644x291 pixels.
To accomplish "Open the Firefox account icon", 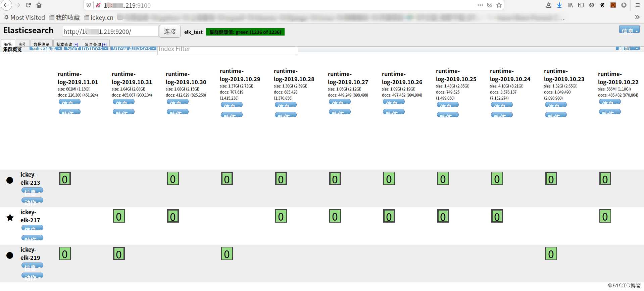I will pos(592,5).
